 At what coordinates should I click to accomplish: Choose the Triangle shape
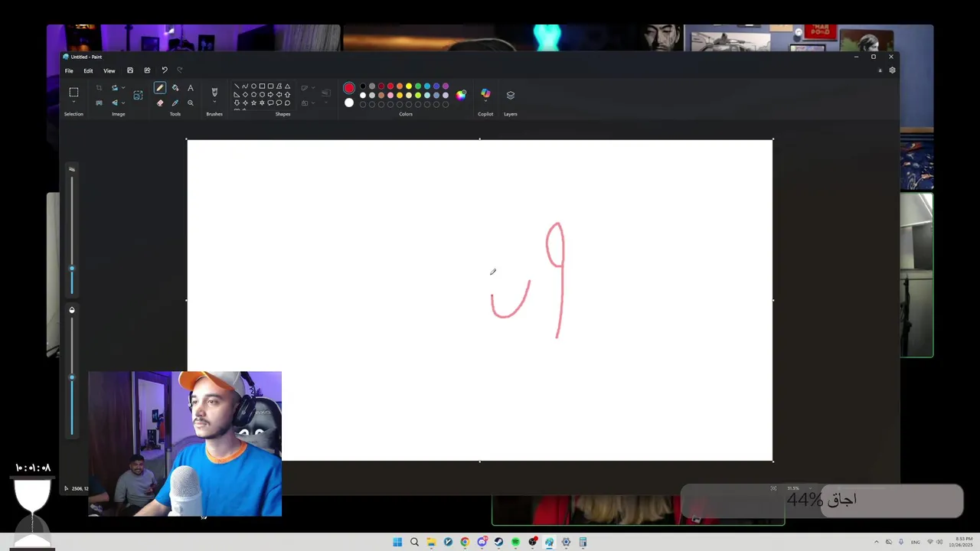pyautogui.click(x=287, y=86)
